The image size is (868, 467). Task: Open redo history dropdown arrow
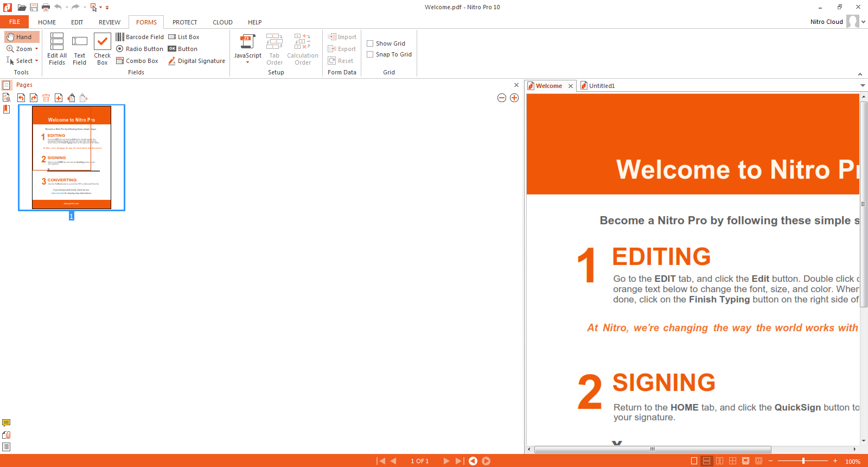click(85, 8)
